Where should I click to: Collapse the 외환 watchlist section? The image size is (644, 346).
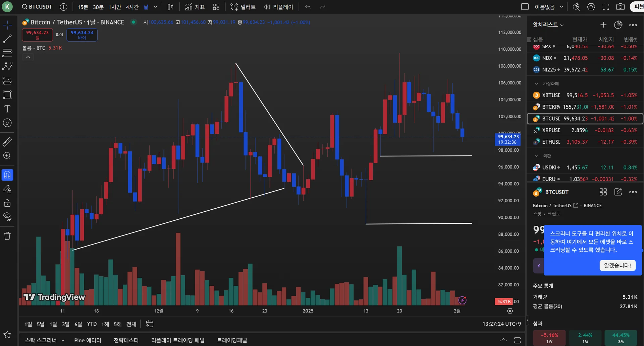click(x=536, y=156)
